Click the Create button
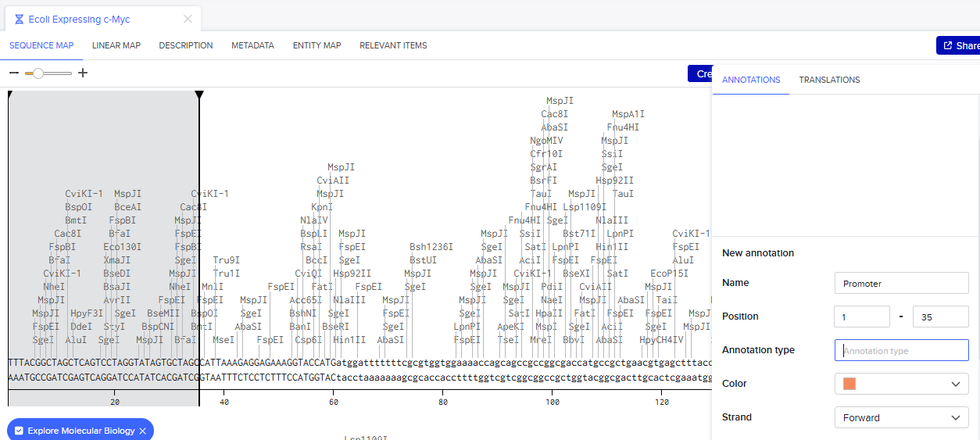The image size is (980, 440). [x=700, y=73]
